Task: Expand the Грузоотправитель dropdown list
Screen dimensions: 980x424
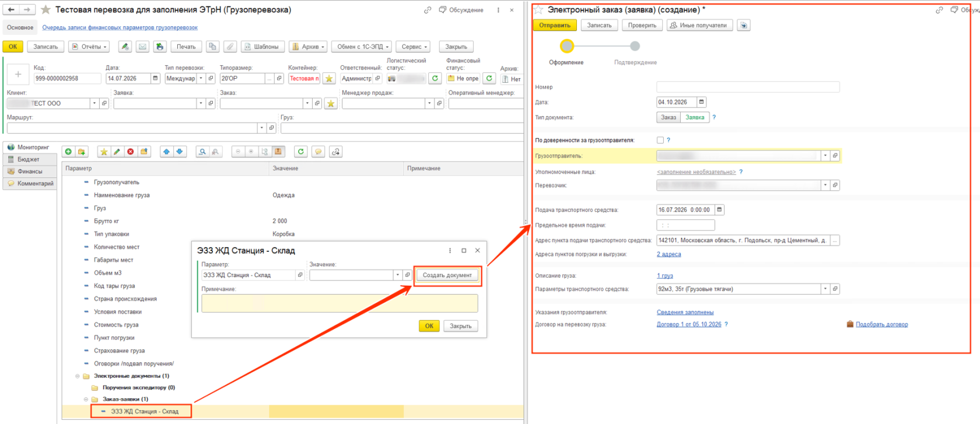Action: (825, 156)
